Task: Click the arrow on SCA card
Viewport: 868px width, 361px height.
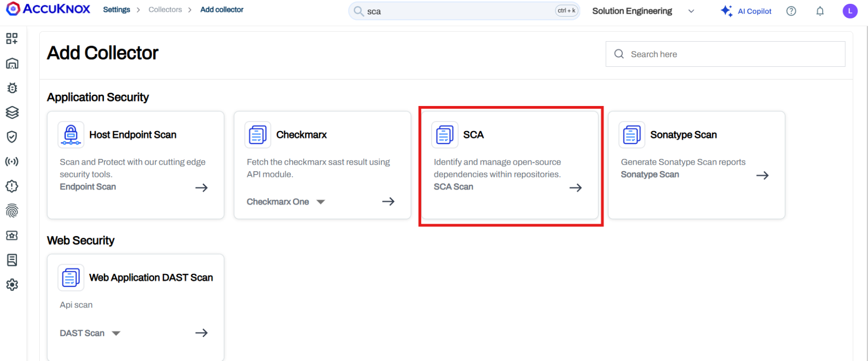Action: coord(575,188)
